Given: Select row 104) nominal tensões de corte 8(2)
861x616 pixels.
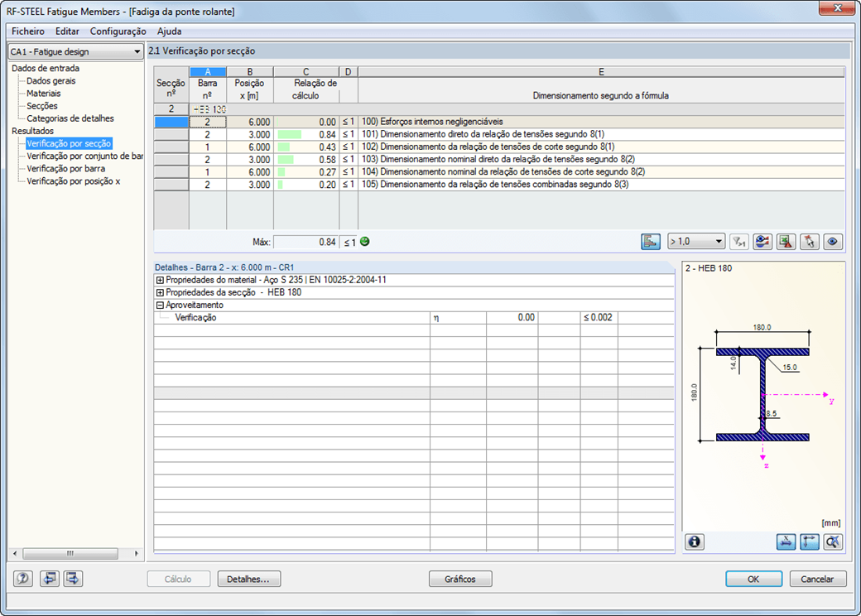Looking at the screenshot, I should pyautogui.click(x=499, y=172).
